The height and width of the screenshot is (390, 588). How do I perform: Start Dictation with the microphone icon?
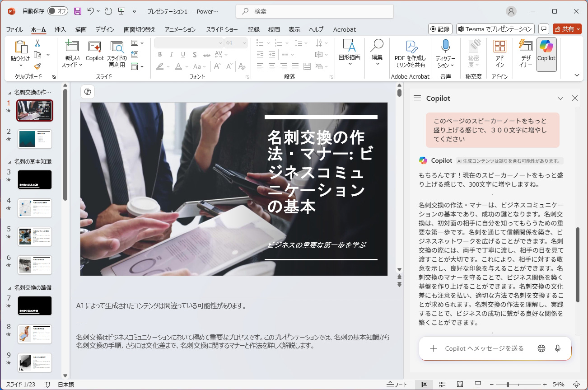[445, 47]
